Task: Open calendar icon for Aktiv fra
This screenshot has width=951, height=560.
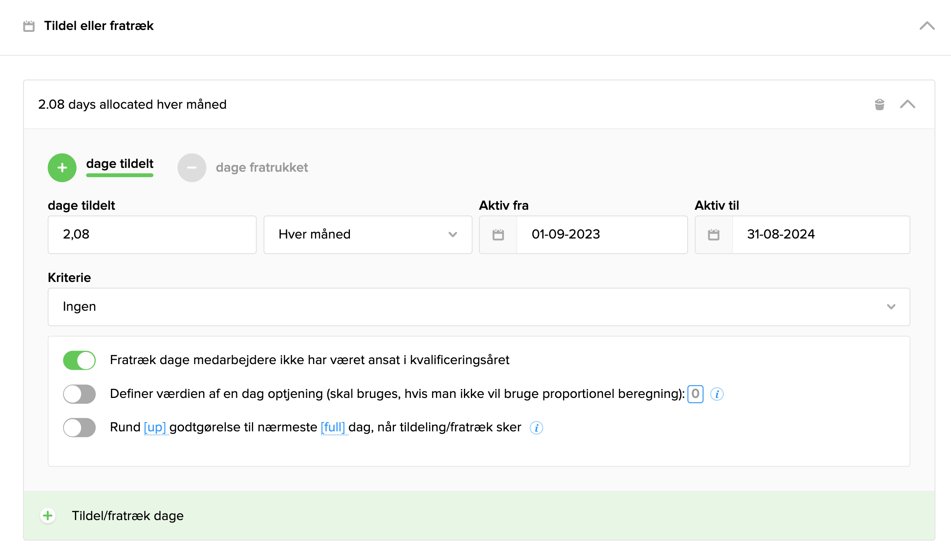Action: point(498,234)
